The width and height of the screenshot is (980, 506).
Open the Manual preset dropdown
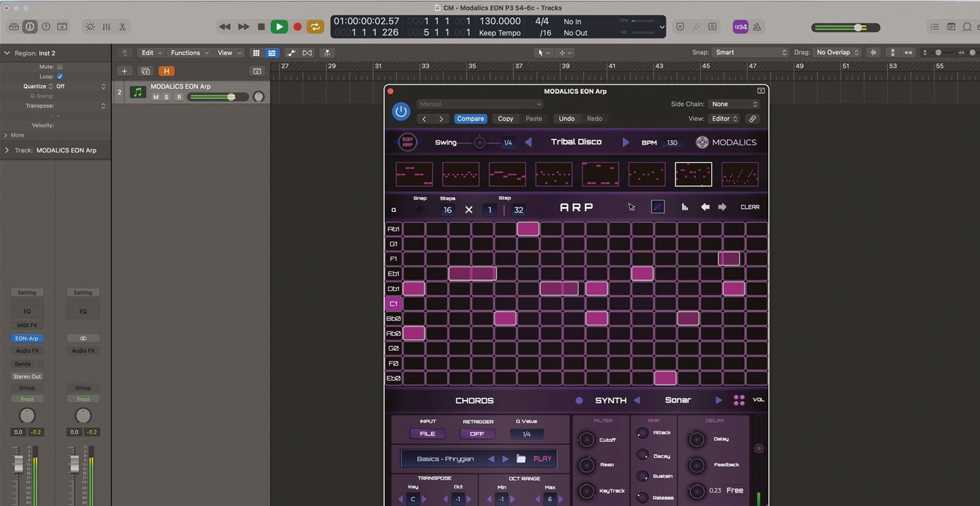[x=480, y=104]
